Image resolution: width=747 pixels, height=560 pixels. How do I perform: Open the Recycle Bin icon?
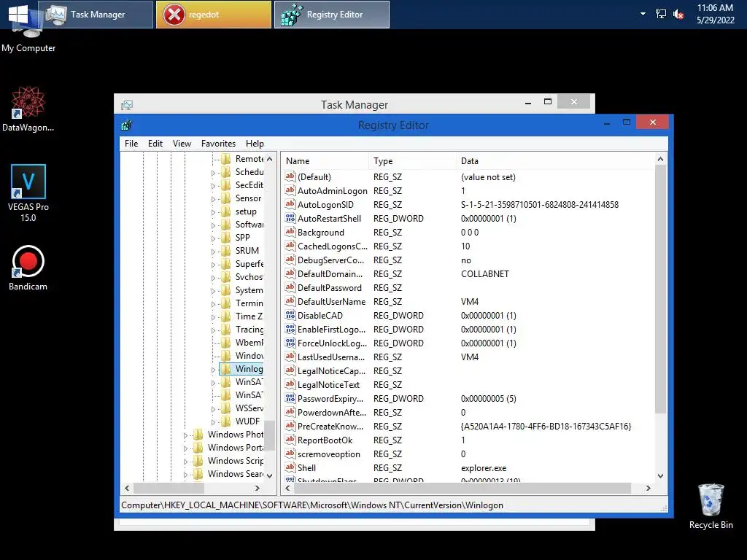tap(711, 506)
